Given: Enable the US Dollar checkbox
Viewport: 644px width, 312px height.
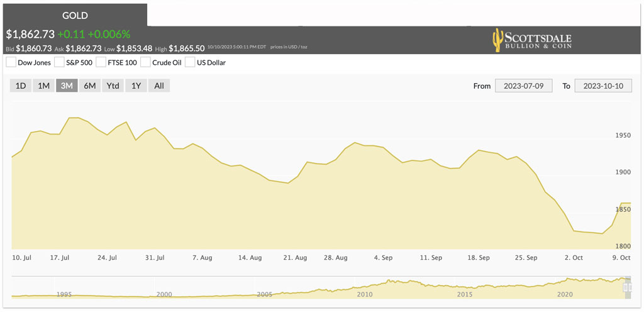Looking at the screenshot, I should [x=190, y=62].
